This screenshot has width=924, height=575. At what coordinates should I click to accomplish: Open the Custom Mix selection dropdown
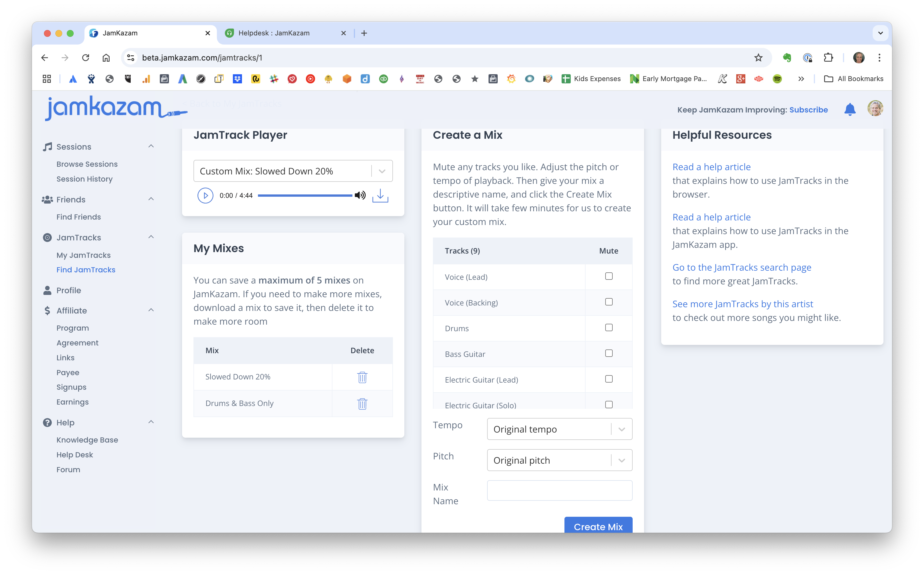382,171
